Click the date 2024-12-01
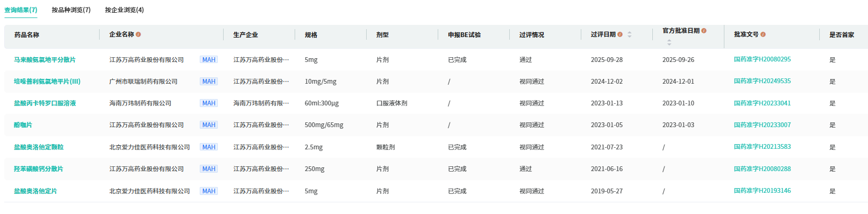The image size is (868, 214). click(x=678, y=82)
